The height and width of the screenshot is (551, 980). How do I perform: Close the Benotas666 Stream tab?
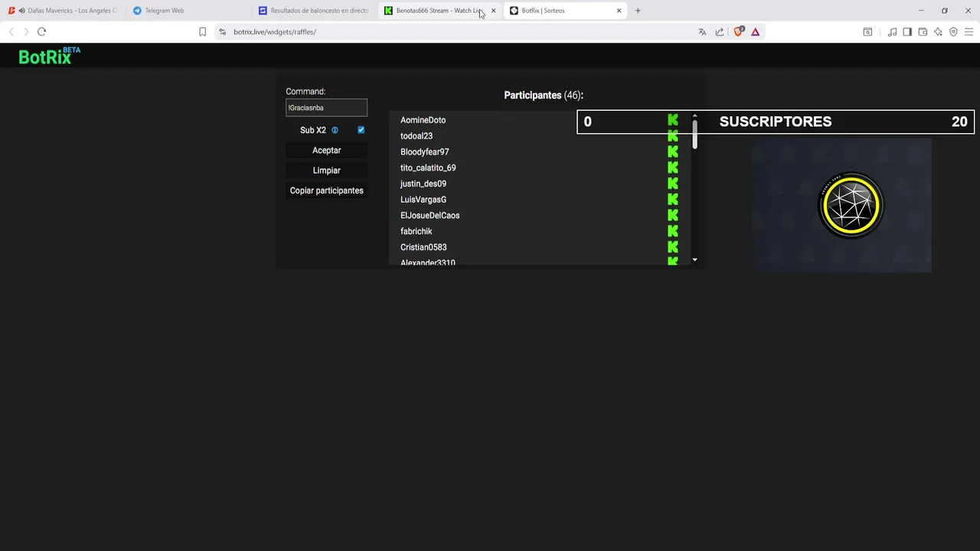pos(493,11)
